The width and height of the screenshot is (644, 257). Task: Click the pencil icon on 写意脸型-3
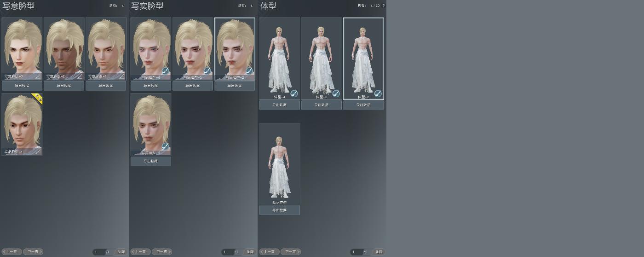(x=38, y=76)
